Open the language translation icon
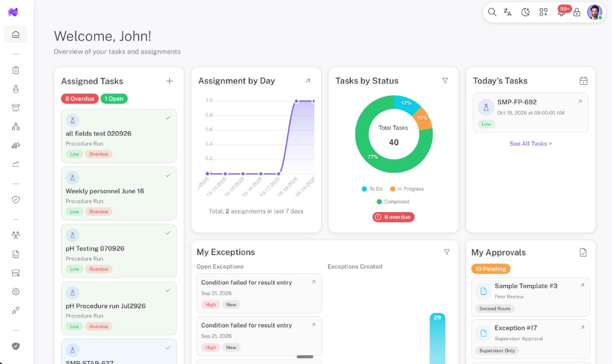This screenshot has width=612, height=364. coord(508,13)
